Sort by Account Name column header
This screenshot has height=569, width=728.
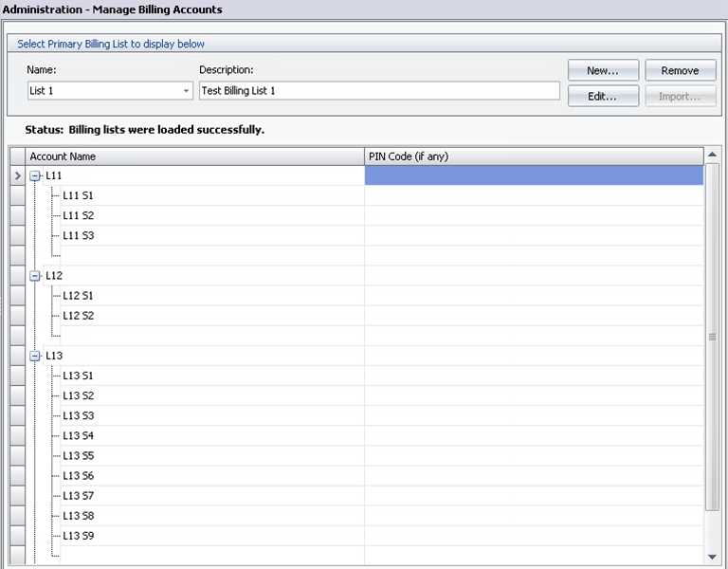coord(194,156)
